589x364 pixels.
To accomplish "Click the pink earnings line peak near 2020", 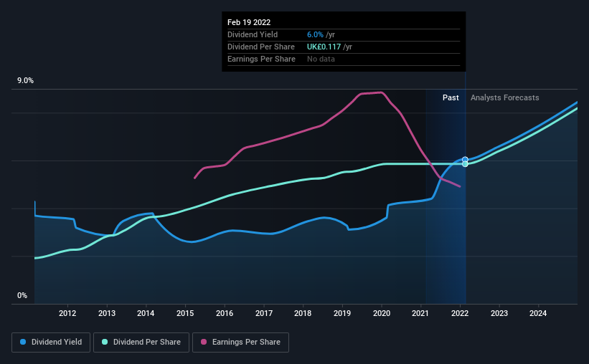I will pos(380,92).
